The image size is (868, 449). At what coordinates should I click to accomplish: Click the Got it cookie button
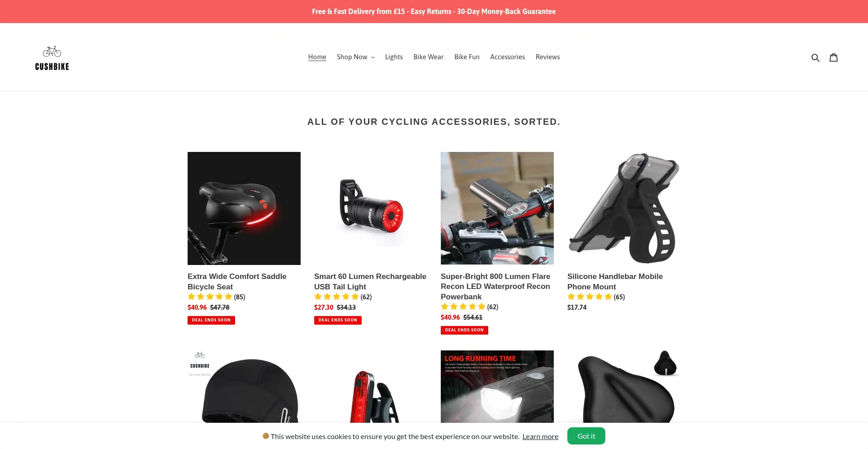coord(586,436)
